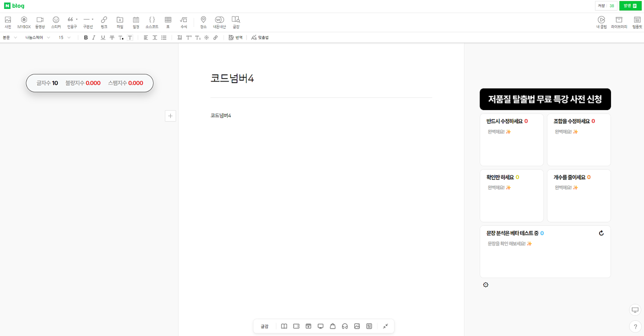Toggle the bulleted list formatting

coord(164,37)
